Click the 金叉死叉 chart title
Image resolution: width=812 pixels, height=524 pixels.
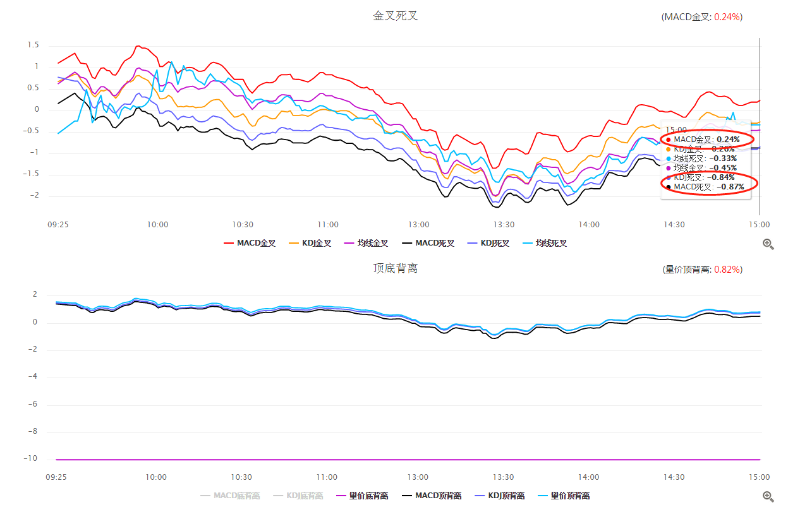[396, 16]
